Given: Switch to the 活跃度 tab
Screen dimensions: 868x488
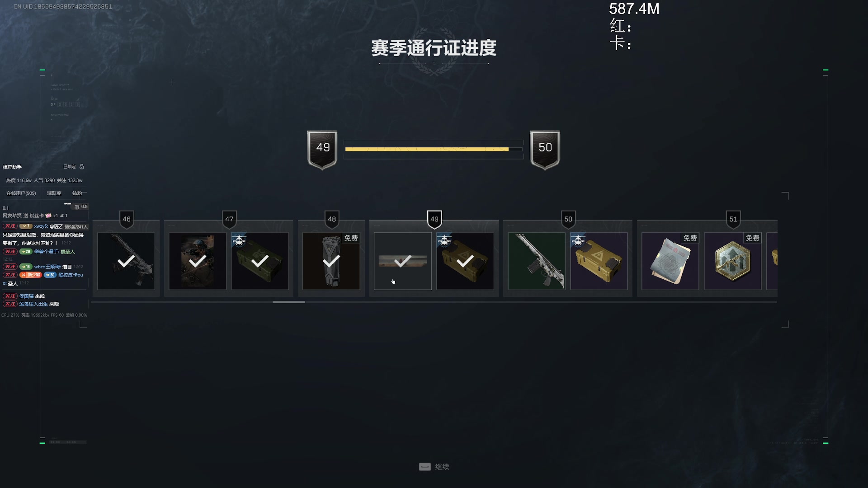Looking at the screenshot, I should click(x=54, y=193).
